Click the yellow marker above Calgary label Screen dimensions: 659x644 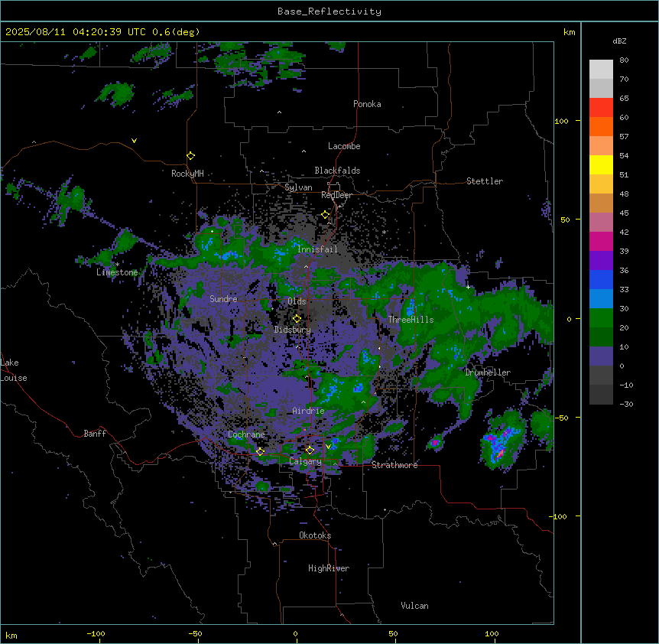click(x=310, y=450)
